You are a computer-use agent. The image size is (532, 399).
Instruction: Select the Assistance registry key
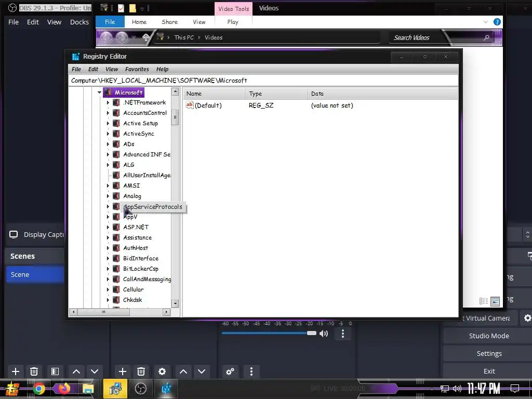point(137,237)
